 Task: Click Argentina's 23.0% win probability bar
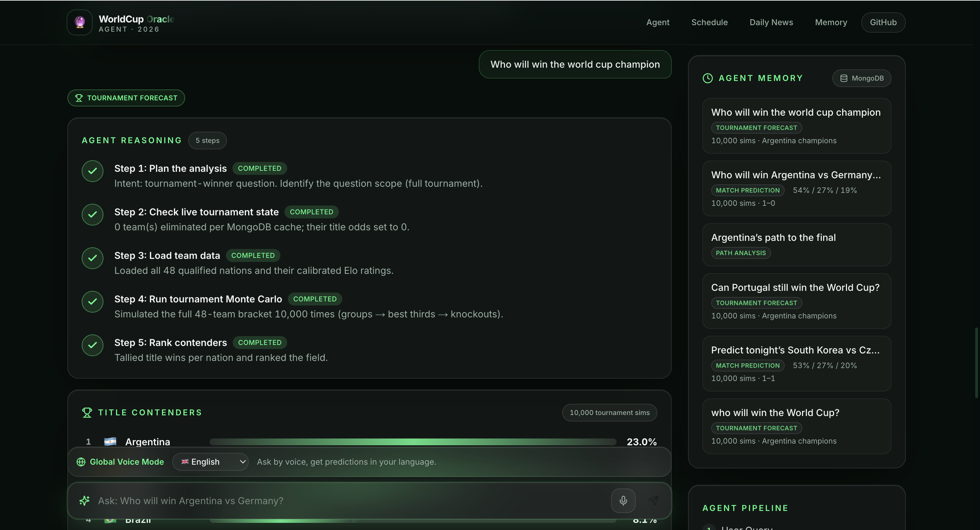(413, 442)
